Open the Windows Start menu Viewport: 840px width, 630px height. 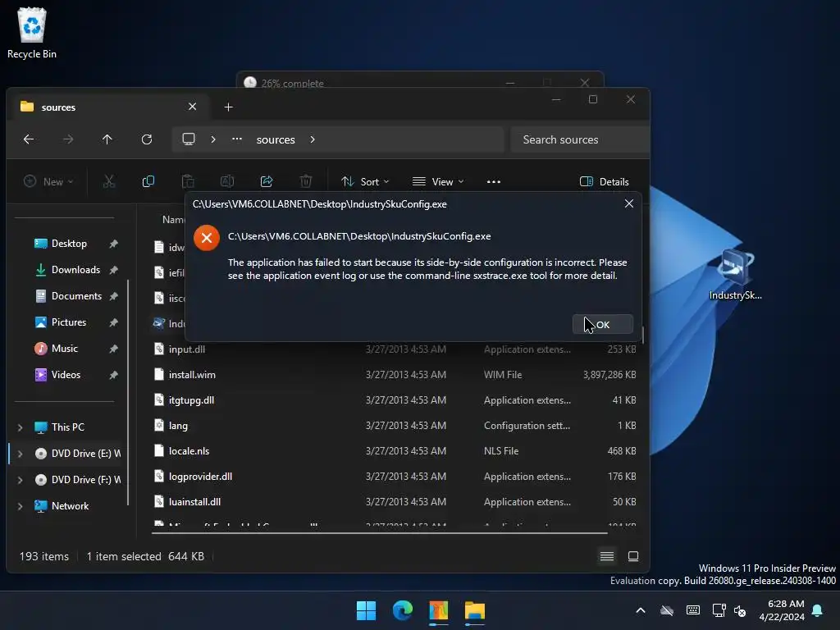pos(367,610)
